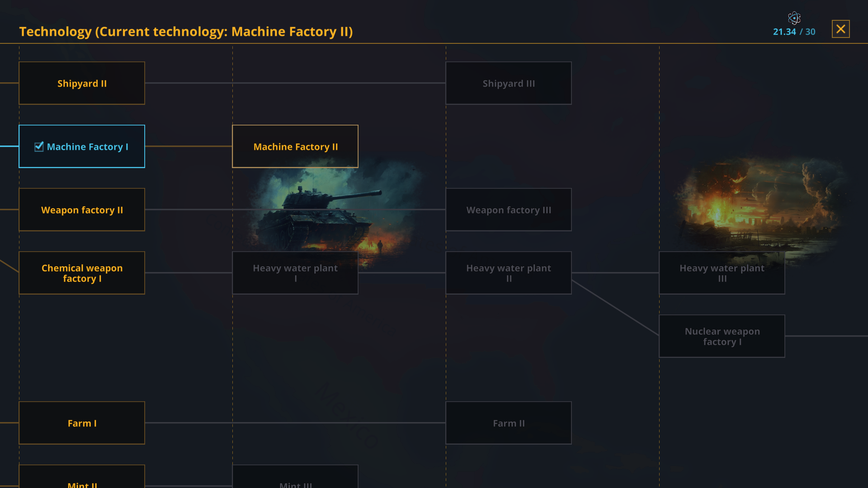Select Chemical weapon factory I
868x488 pixels.
pos(82,273)
